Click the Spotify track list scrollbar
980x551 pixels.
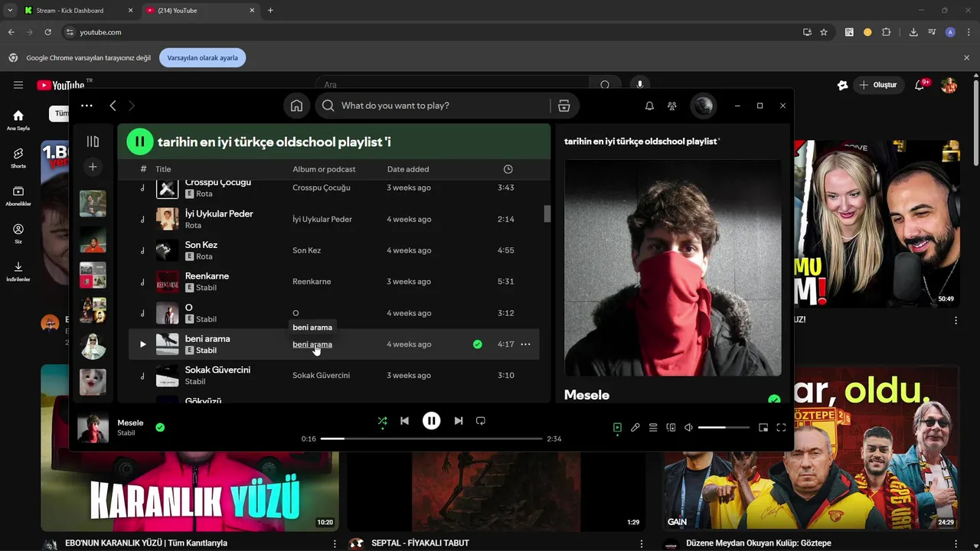point(547,213)
